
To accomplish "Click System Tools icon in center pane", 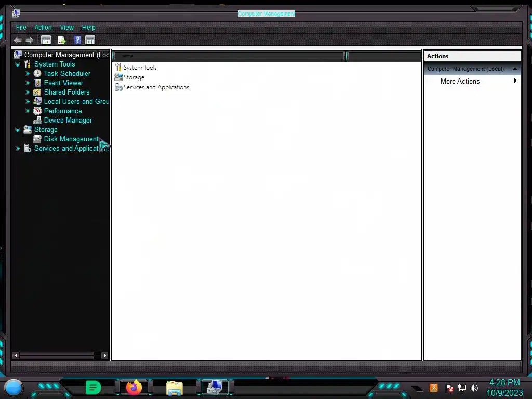I will 118,67.
